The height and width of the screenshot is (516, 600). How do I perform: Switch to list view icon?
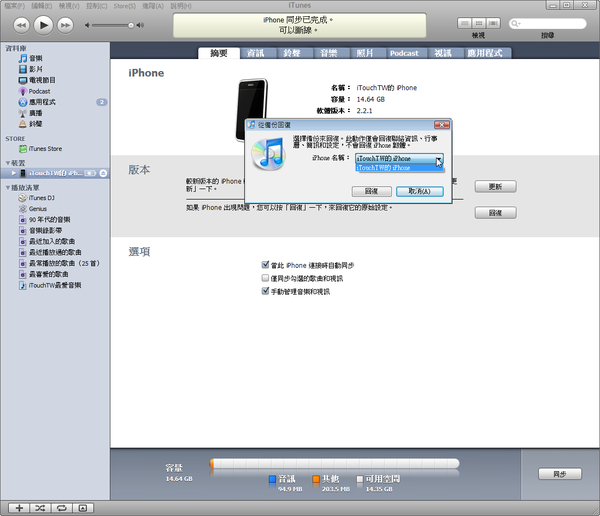click(x=465, y=23)
